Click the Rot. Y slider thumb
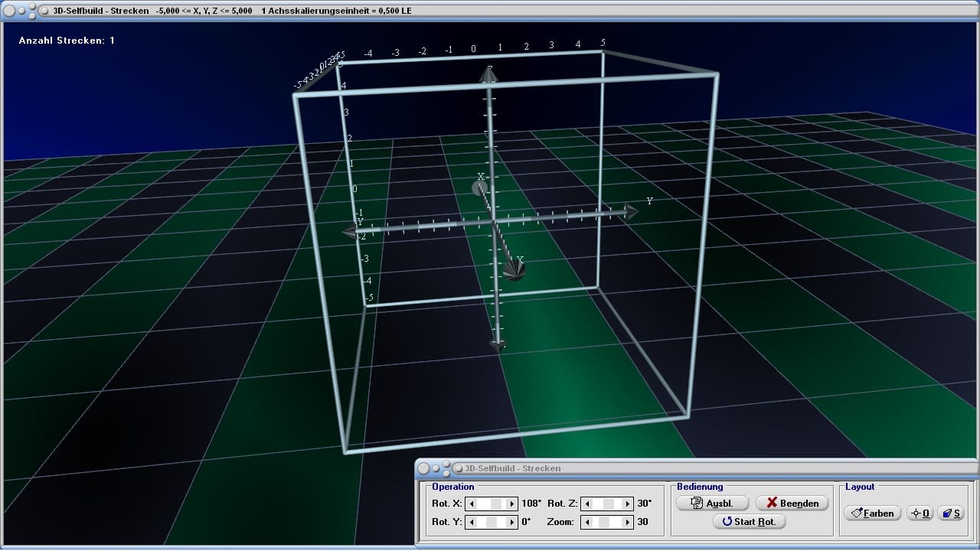This screenshot has height=551, width=980. 492,522
